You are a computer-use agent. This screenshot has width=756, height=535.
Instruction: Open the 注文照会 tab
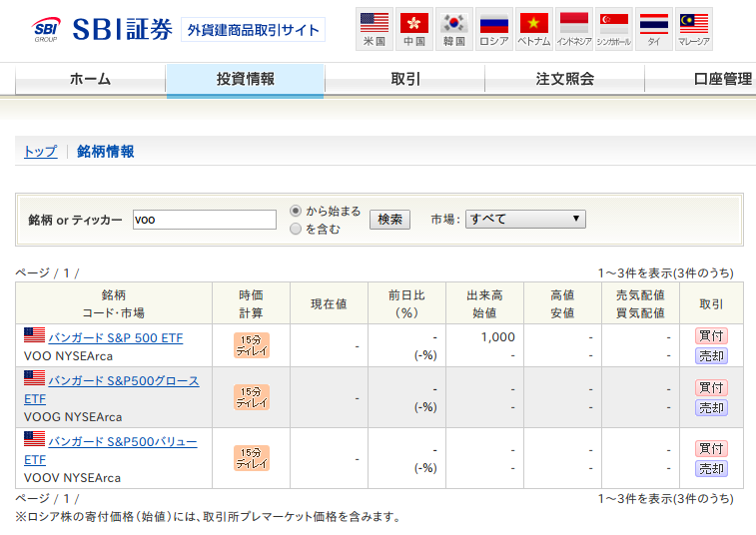point(564,79)
